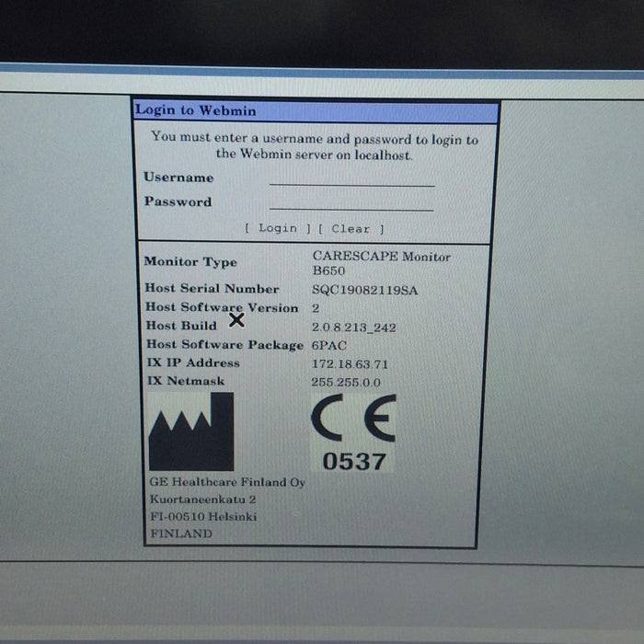Click the 0537 notified body number
This screenshot has width=644, height=644.
click(354, 461)
